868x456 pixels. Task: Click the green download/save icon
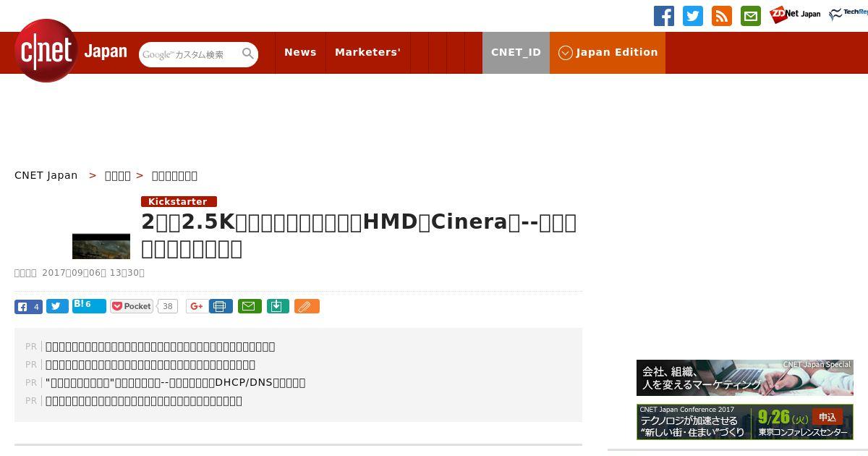[x=278, y=306]
